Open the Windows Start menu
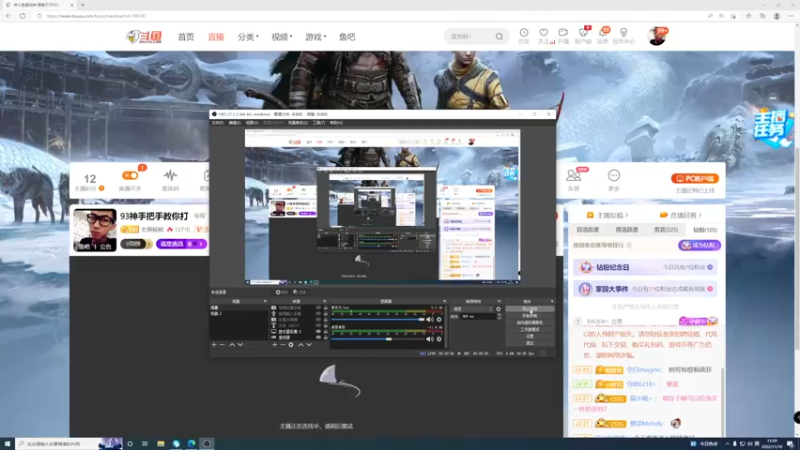 pos(7,444)
